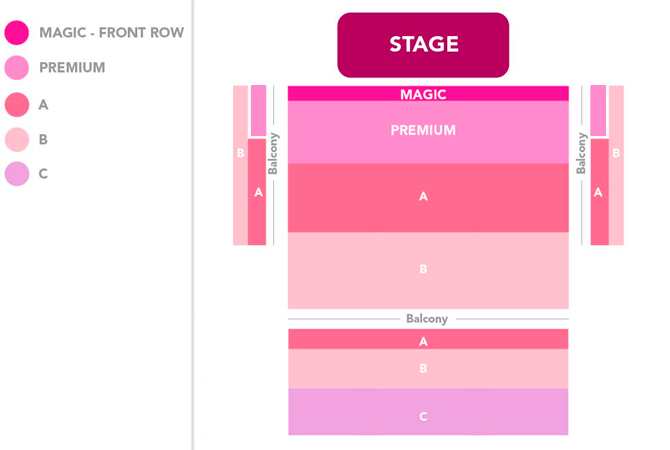Pick rear balcony section A
The image size is (670, 450).
428,340
